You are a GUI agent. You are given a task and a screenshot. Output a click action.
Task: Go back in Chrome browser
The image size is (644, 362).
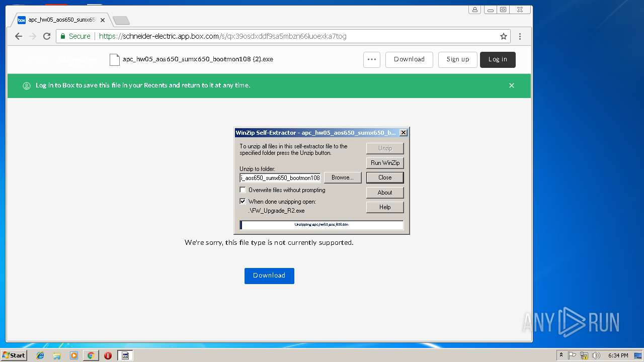tap(19, 36)
